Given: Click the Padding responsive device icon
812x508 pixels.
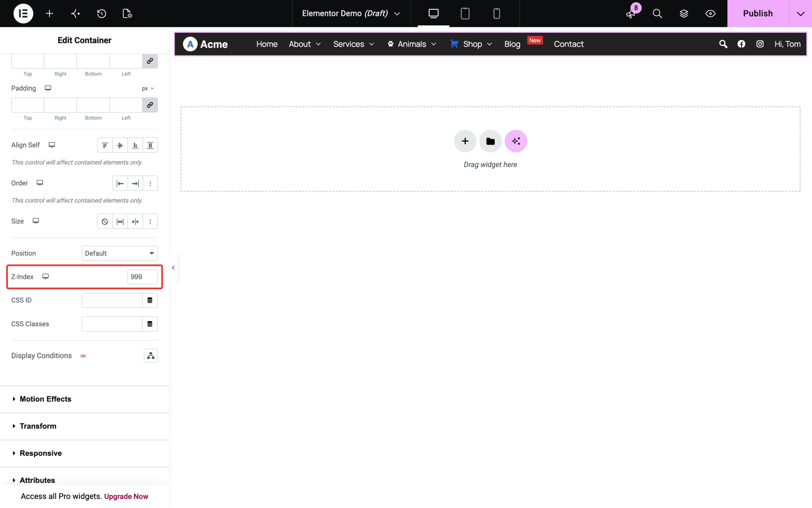Looking at the screenshot, I should (x=48, y=88).
